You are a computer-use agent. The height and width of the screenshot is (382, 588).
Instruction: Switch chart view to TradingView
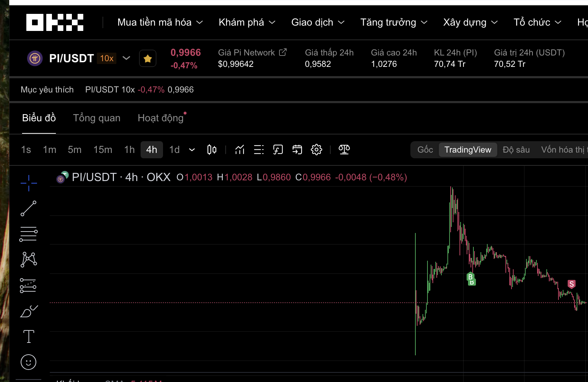click(x=468, y=150)
